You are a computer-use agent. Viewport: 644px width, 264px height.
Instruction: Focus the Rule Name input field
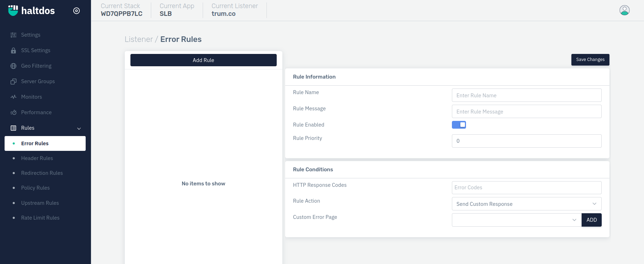pos(527,95)
